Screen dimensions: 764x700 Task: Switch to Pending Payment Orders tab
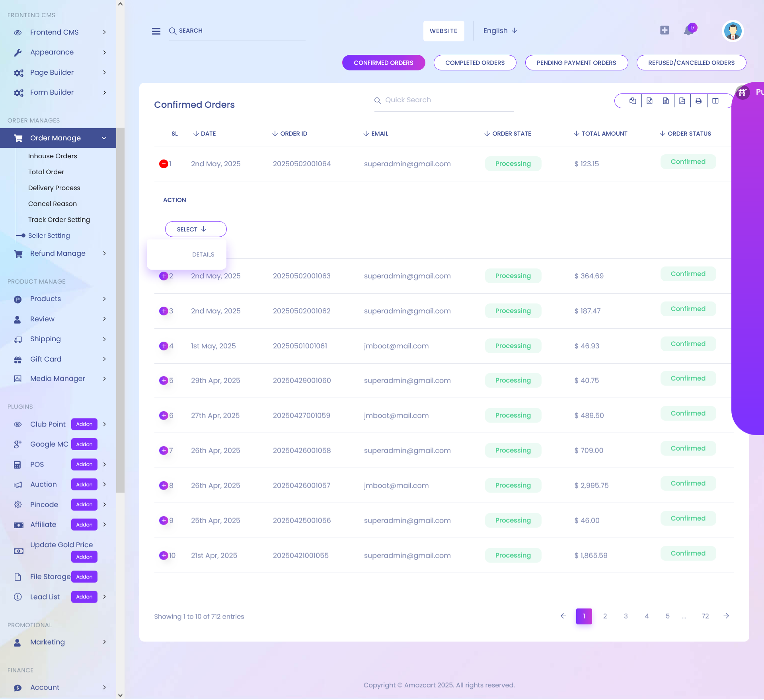click(576, 63)
